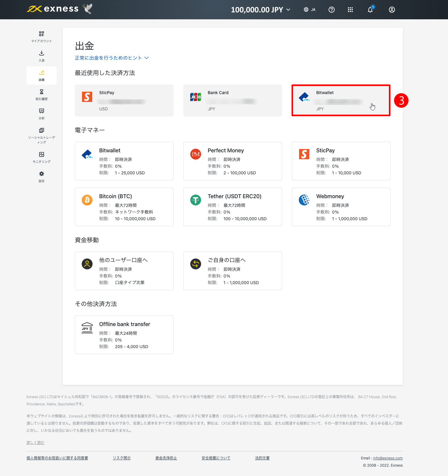This screenshot has width=448, height=476.
Task: Open personal information consent link in footer
Action: (57, 458)
